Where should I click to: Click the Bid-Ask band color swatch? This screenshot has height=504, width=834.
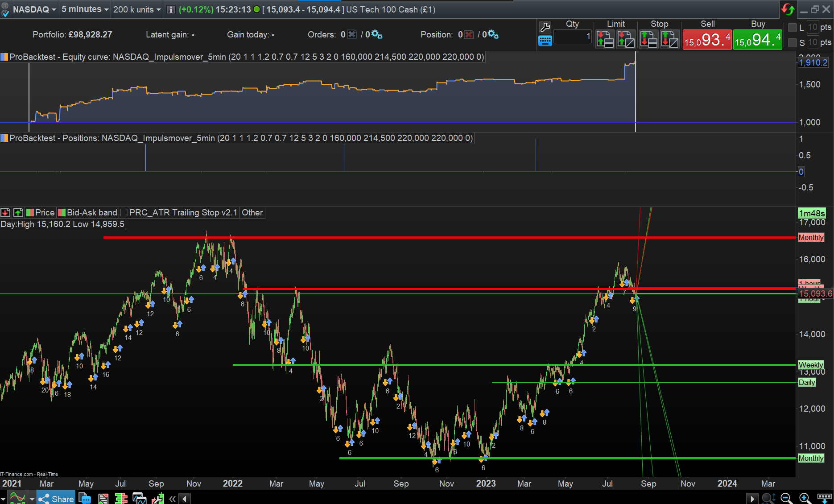pos(62,213)
